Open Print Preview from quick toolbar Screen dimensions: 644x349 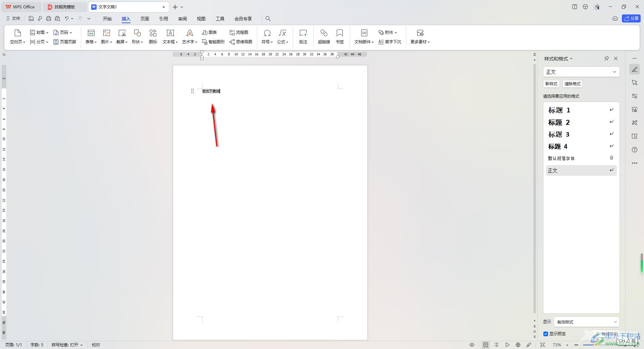[x=57, y=19]
